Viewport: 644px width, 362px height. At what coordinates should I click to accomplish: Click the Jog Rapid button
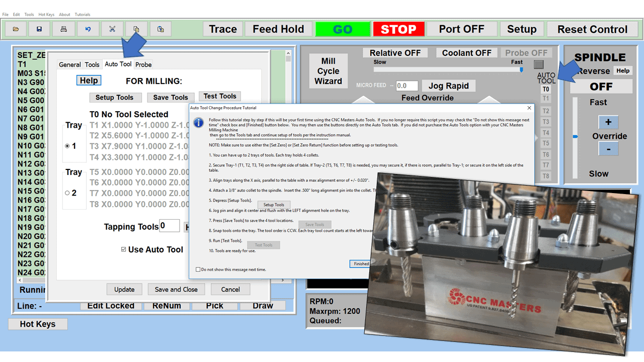[x=448, y=86]
